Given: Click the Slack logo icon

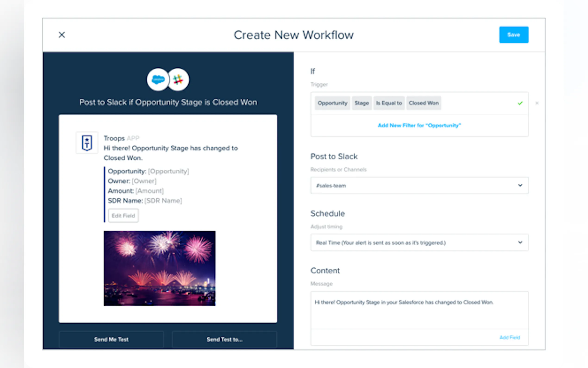Looking at the screenshot, I should [x=178, y=79].
